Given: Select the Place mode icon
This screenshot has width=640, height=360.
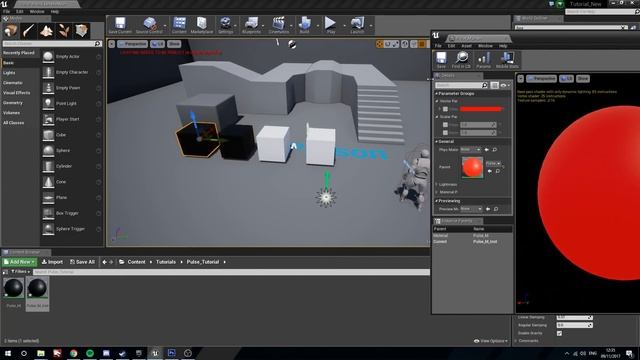Looking at the screenshot, I should pyautogui.click(x=11, y=31).
